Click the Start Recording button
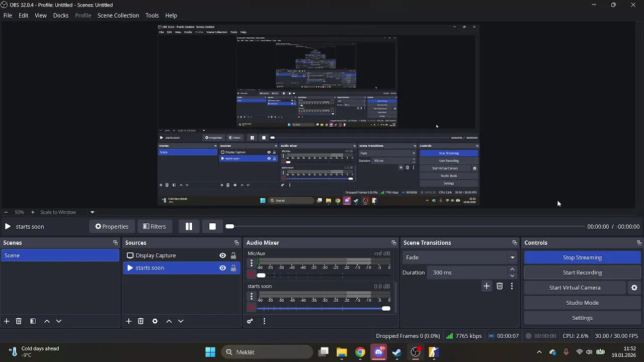The image size is (644, 362). tap(582, 273)
